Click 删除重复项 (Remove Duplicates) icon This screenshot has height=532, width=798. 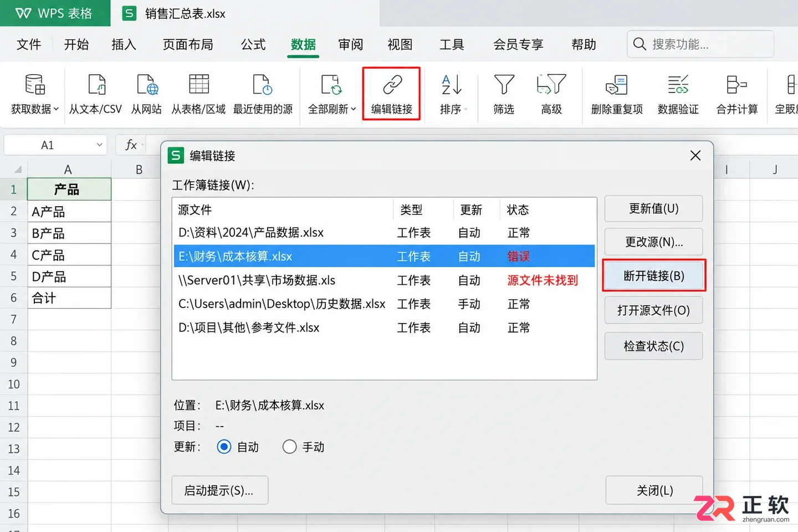click(x=616, y=85)
